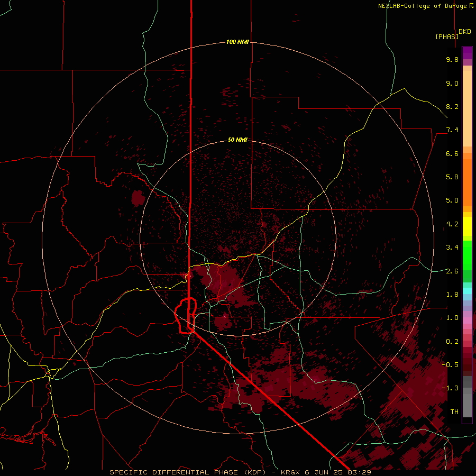Click the 4.2 legend value

tap(452, 224)
